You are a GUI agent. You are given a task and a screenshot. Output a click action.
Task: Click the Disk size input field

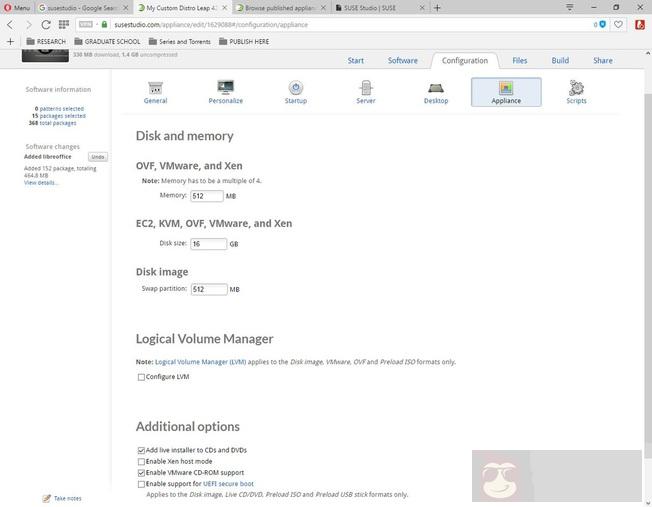tap(208, 244)
